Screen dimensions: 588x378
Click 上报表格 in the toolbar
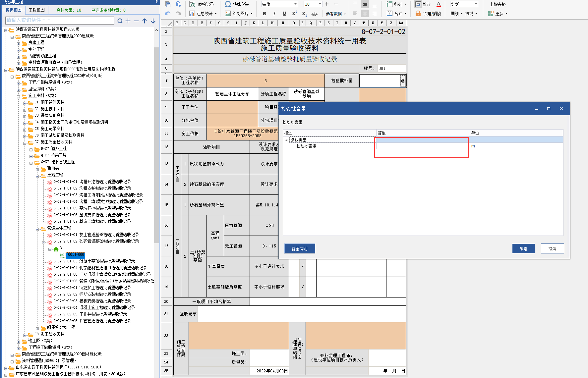tap(498, 4)
